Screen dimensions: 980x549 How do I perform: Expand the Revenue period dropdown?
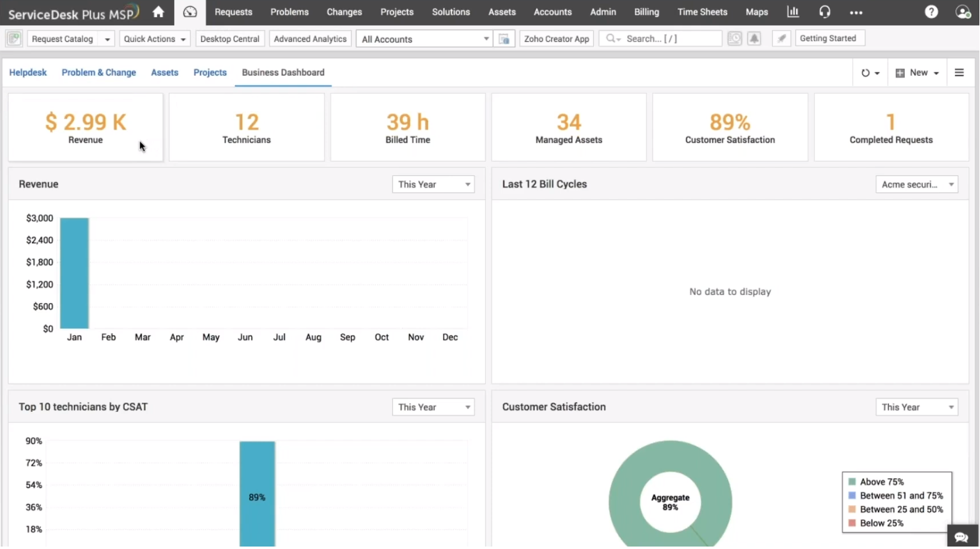pyautogui.click(x=433, y=184)
